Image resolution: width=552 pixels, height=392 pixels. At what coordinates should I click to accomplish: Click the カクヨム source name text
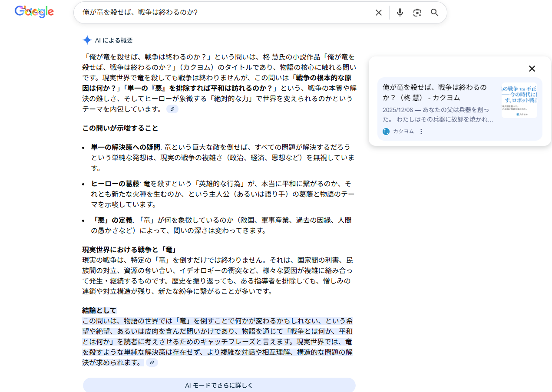(x=403, y=132)
